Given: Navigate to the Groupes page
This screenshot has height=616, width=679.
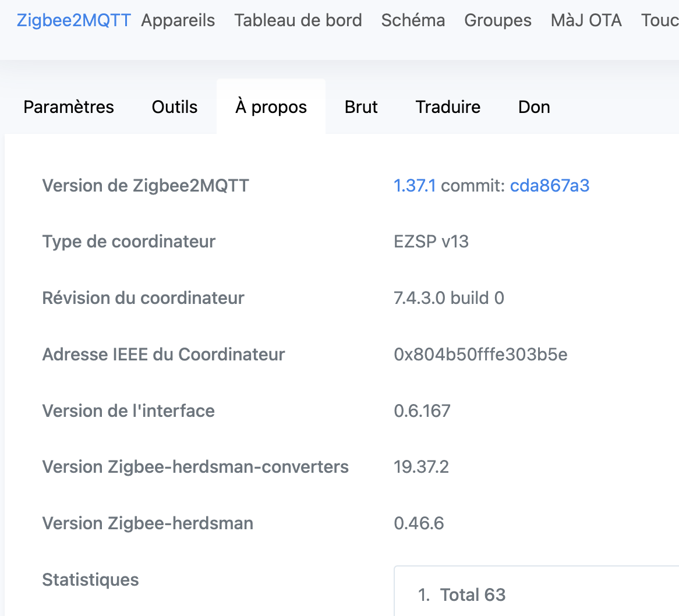Looking at the screenshot, I should (498, 20).
